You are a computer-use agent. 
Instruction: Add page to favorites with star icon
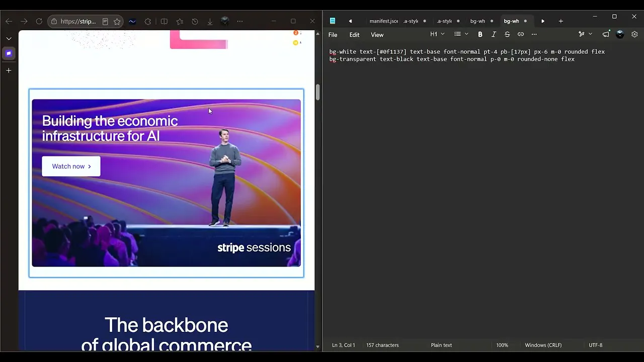[x=117, y=22]
